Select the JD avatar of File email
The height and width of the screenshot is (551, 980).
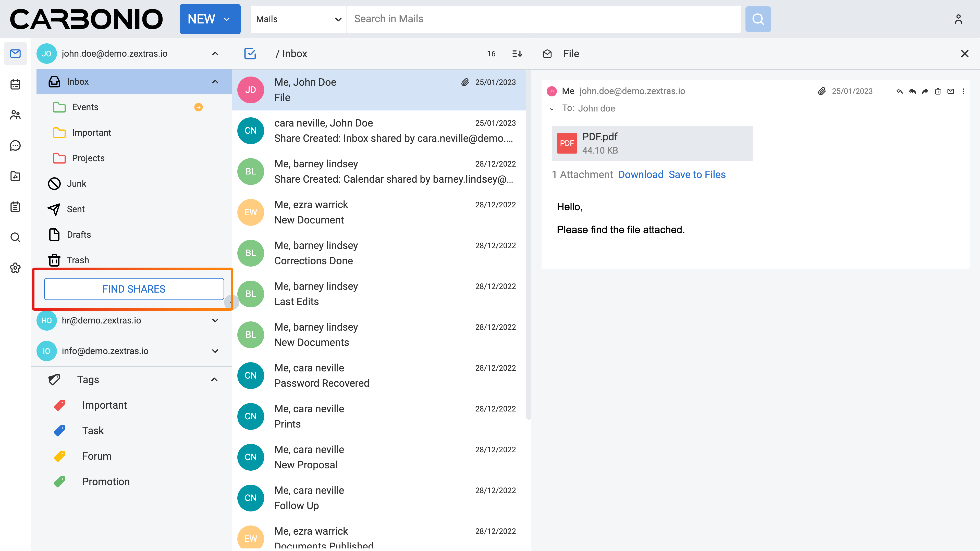[250, 90]
